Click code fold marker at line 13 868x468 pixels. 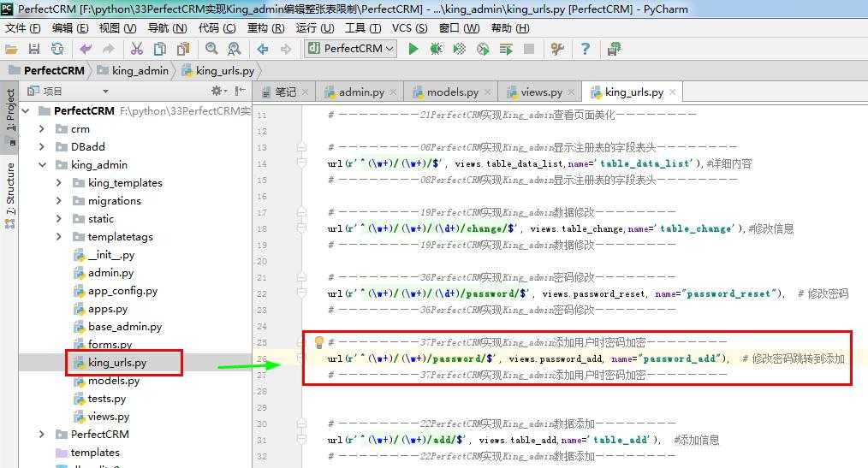(301, 148)
